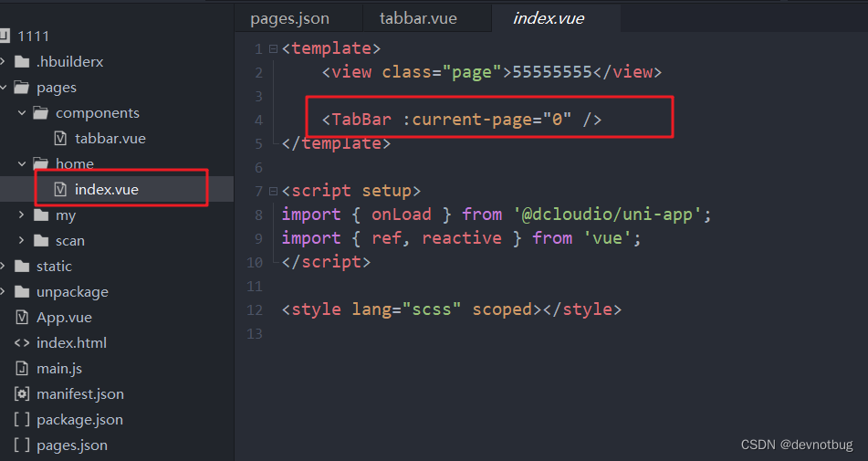Select the pages folder label
The height and width of the screenshot is (461, 868).
(57, 88)
